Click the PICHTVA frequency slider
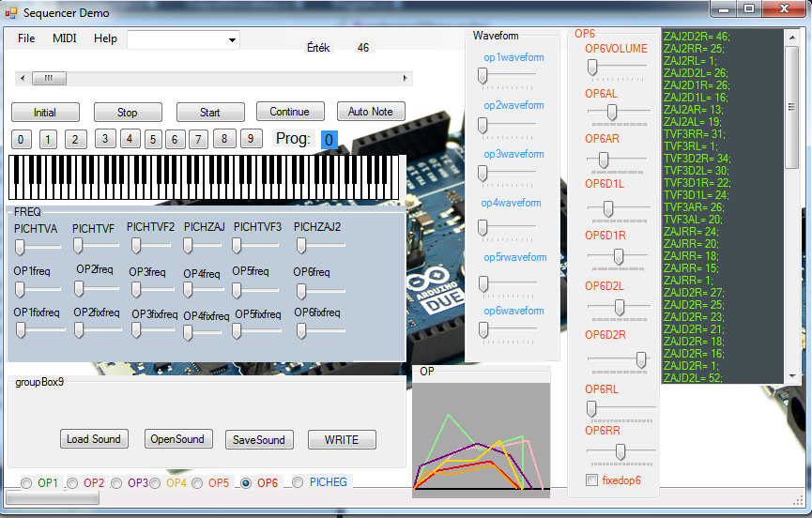 (21, 246)
